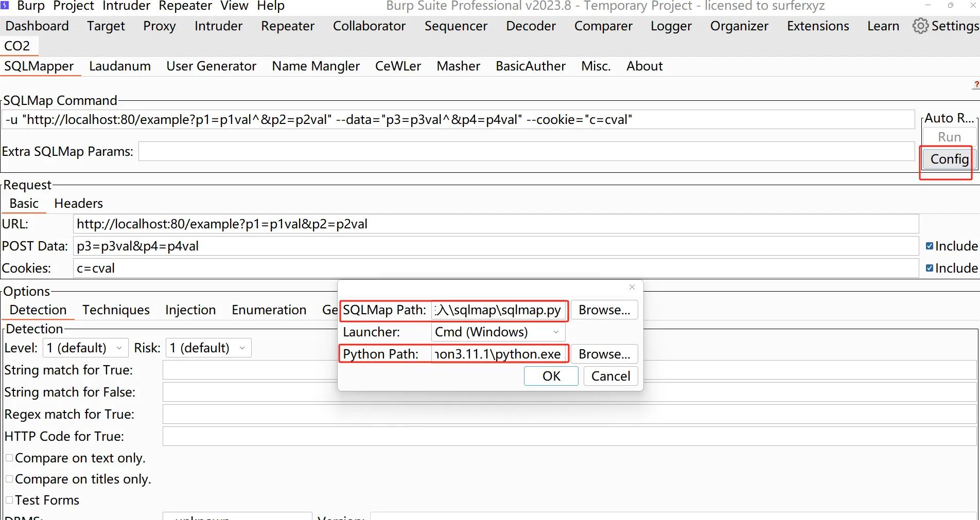Open the Techniques options tab
Viewport: 980px width, 520px height.
(x=116, y=310)
